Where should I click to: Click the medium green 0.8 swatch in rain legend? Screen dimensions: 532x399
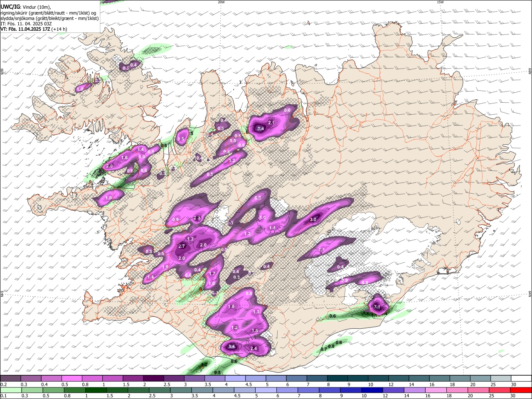click(74, 390)
